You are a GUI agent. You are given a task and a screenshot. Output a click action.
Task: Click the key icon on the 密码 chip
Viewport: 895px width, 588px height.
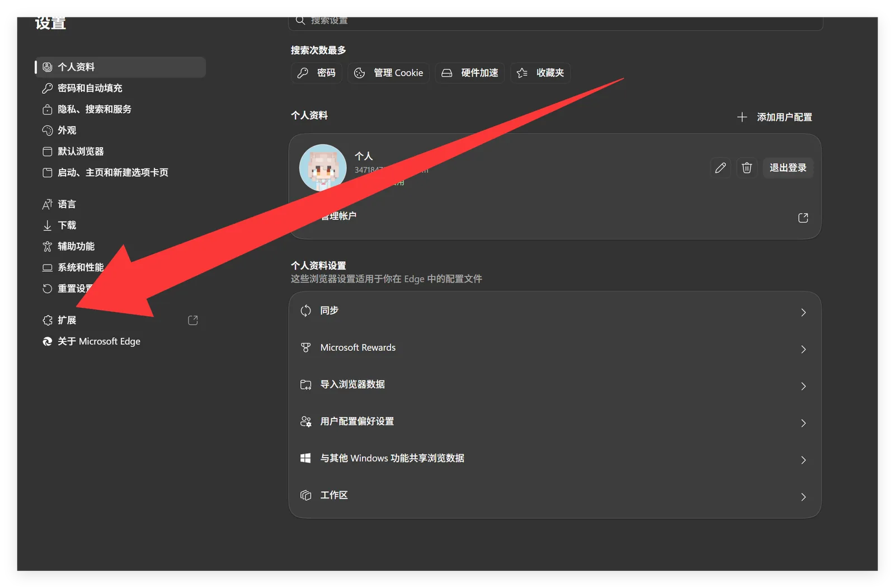click(x=303, y=73)
